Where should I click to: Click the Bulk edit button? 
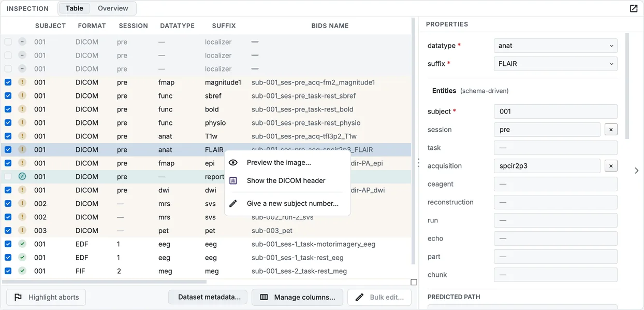[x=379, y=297]
